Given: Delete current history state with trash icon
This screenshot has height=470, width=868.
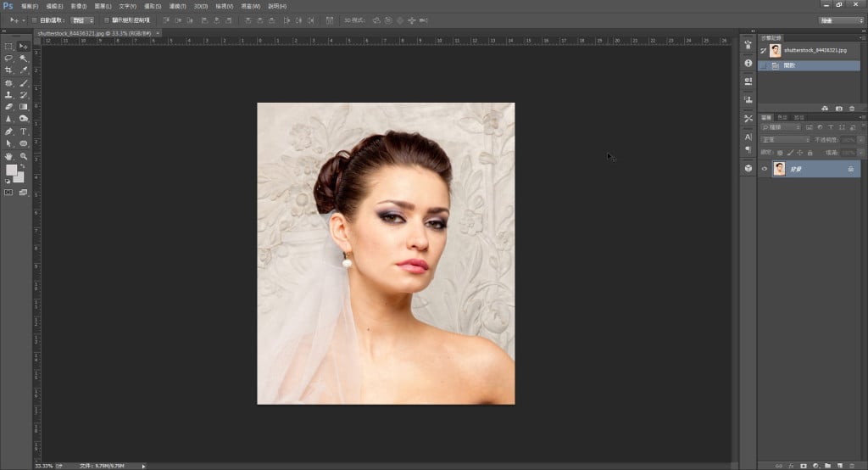Looking at the screenshot, I should point(852,109).
